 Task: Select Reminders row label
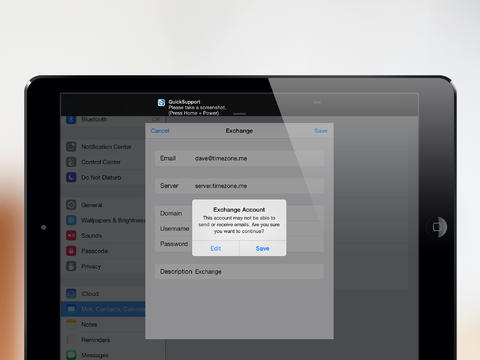(96, 340)
